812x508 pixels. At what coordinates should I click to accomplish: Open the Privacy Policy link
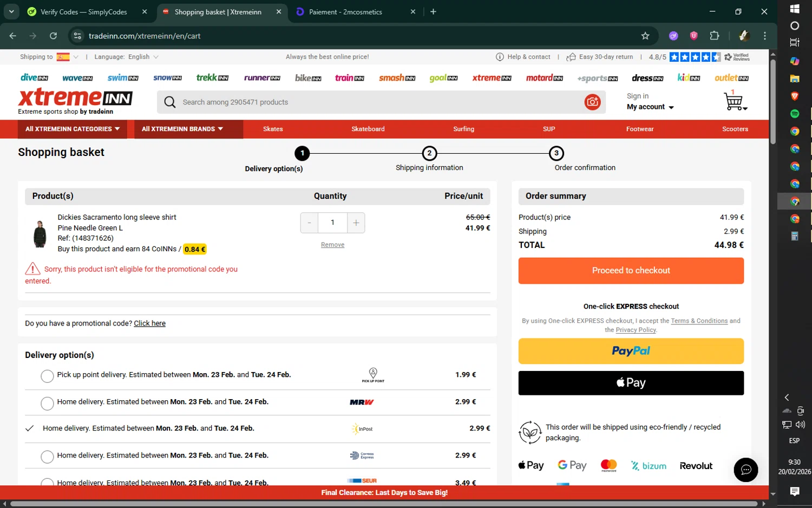tap(636, 330)
